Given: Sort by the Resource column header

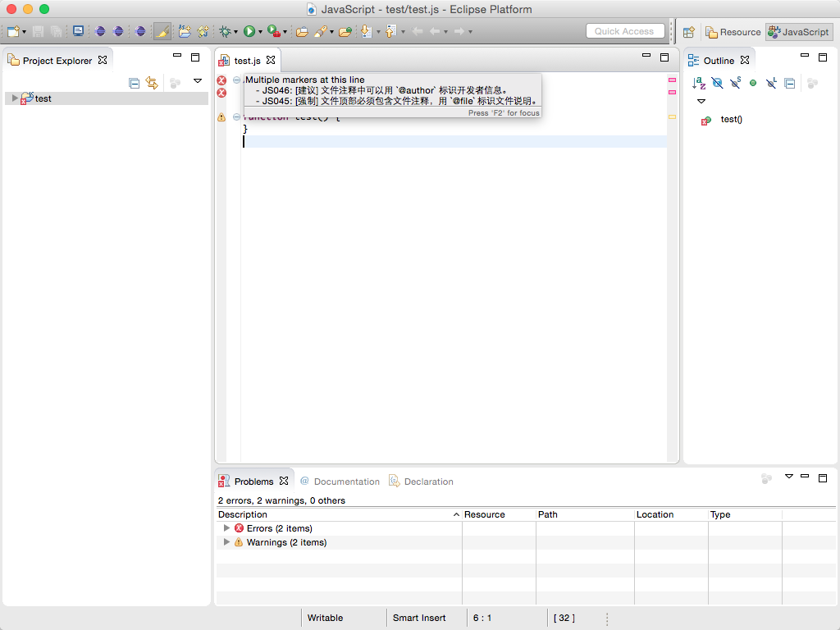Looking at the screenshot, I should point(499,514).
